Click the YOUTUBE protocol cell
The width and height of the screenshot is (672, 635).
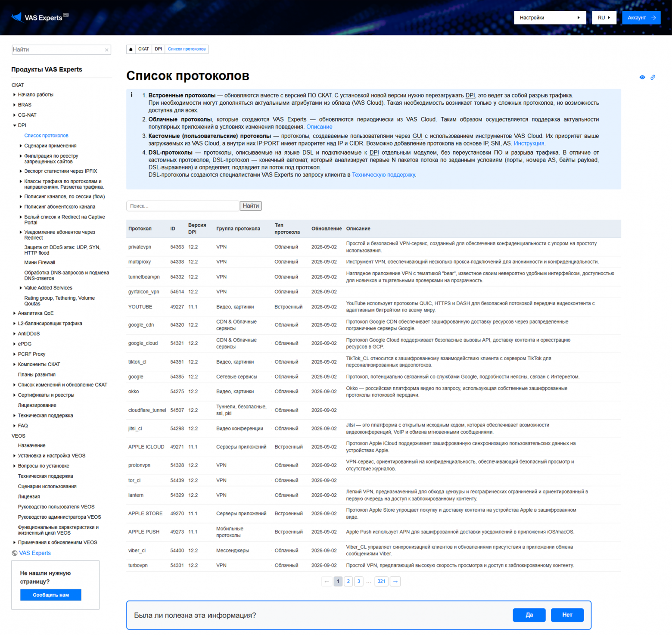(140, 307)
